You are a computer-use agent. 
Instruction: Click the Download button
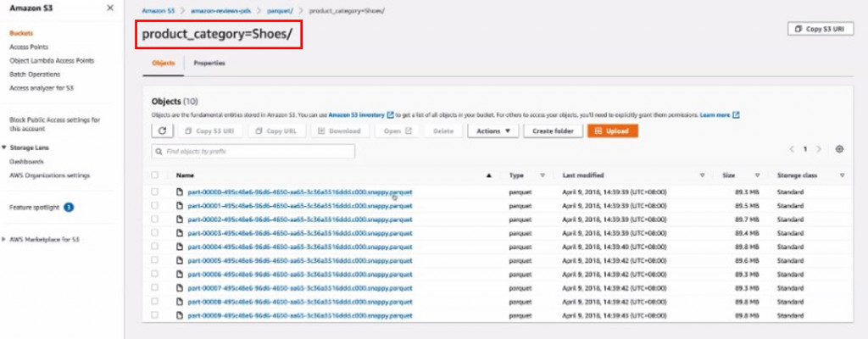339,131
